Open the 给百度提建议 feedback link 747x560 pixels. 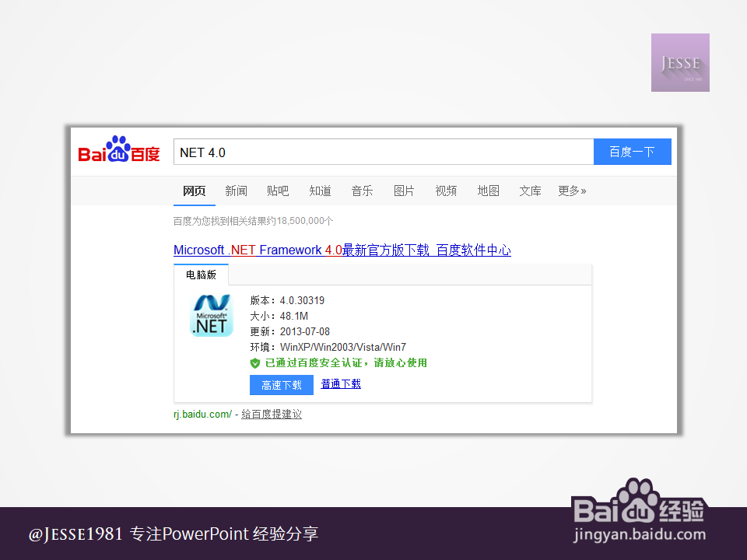tap(271, 414)
